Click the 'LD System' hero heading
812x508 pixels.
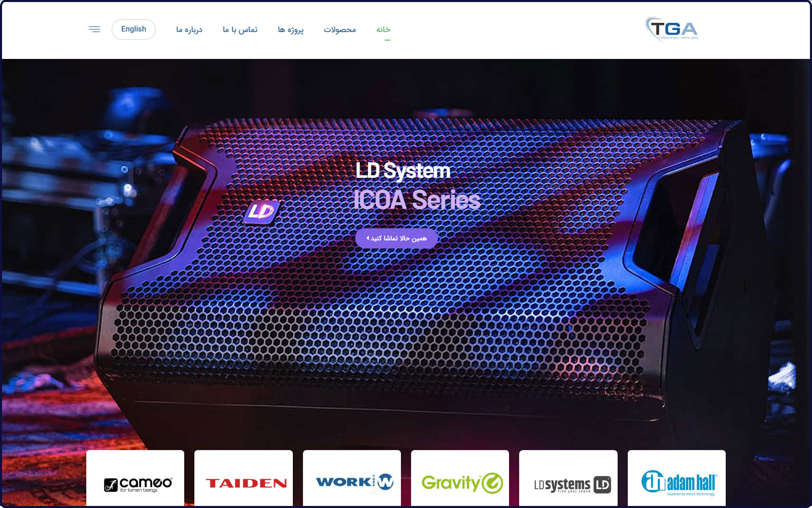pos(402,171)
